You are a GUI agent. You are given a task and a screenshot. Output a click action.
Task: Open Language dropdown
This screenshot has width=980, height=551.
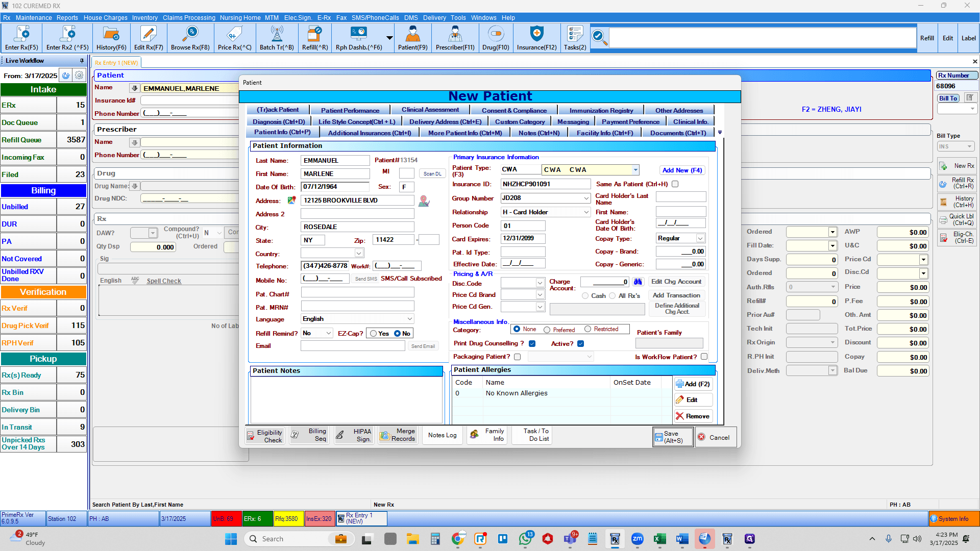pyautogui.click(x=409, y=319)
